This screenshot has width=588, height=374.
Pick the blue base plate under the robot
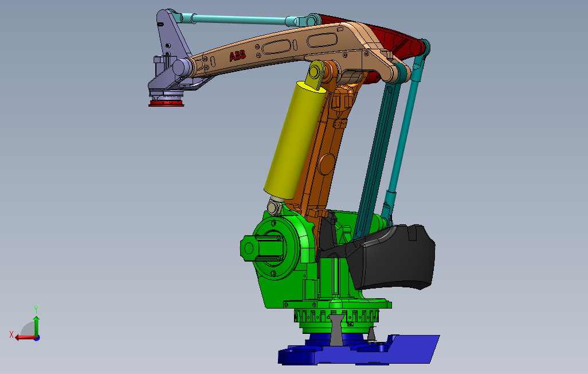(x=359, y=350)
